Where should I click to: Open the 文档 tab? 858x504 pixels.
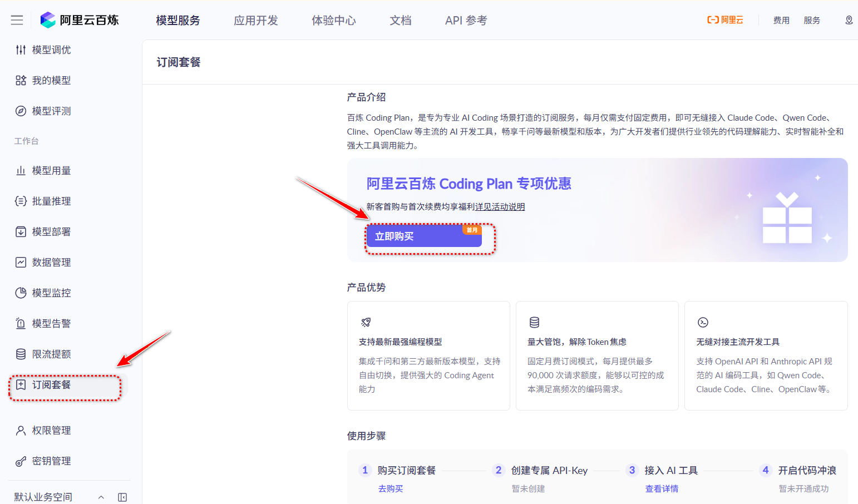[x=401, y=21]
